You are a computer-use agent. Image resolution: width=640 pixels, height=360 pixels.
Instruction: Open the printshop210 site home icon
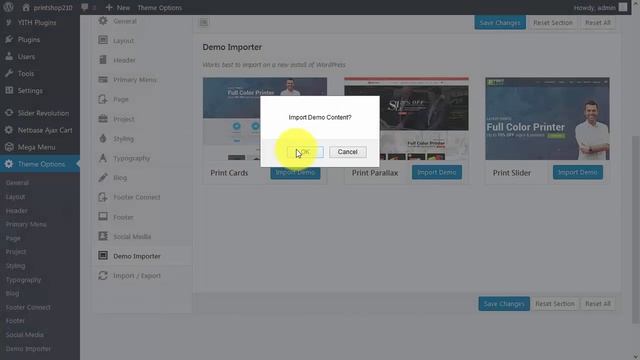point(26,7)
